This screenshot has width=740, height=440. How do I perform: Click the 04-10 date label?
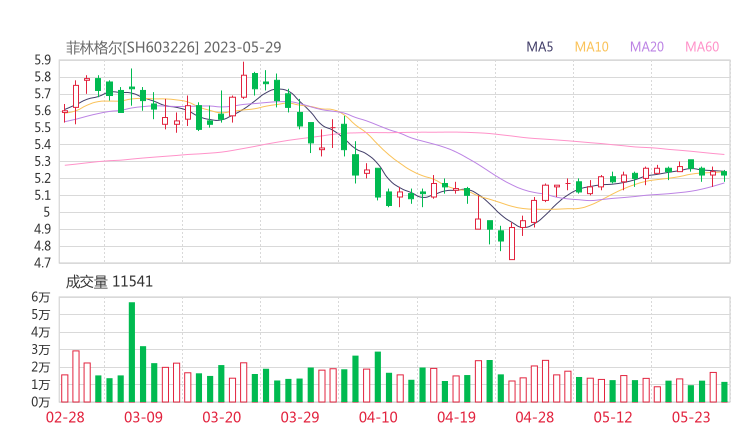click(x=378, y=417)
